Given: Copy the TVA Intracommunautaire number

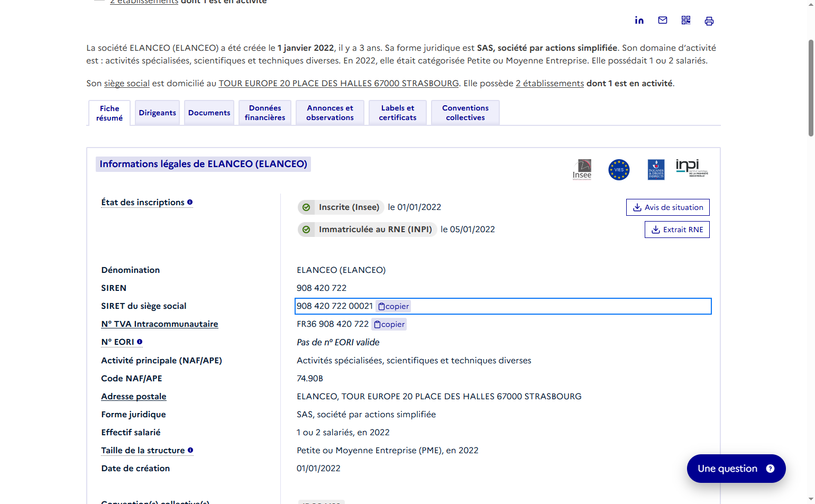Looking at the screenshot, I should click(x=389, y=324).
